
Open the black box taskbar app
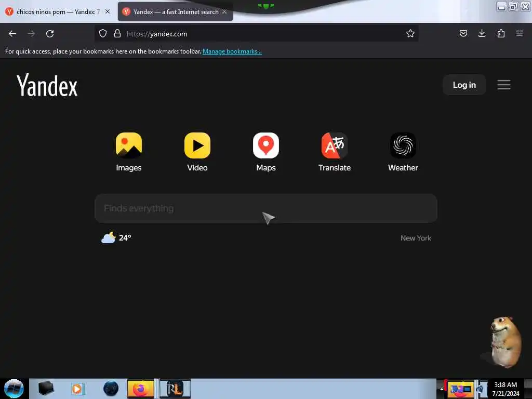click(x=46, y=389)
